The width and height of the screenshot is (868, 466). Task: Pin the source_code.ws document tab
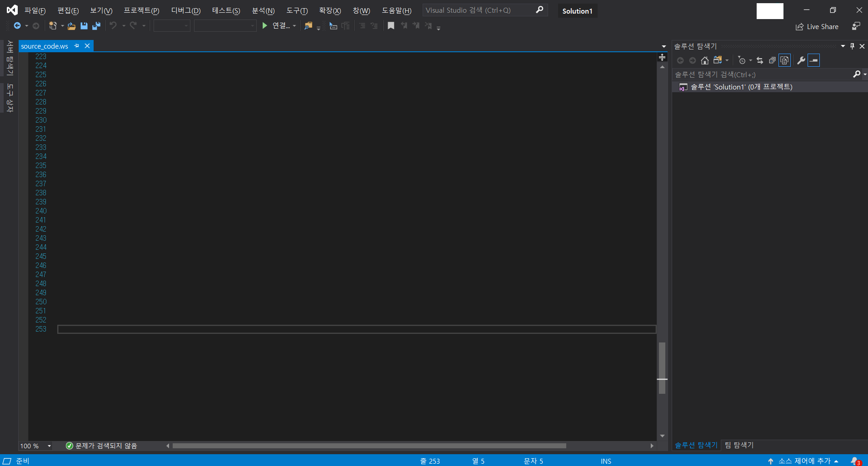[77, 46]
